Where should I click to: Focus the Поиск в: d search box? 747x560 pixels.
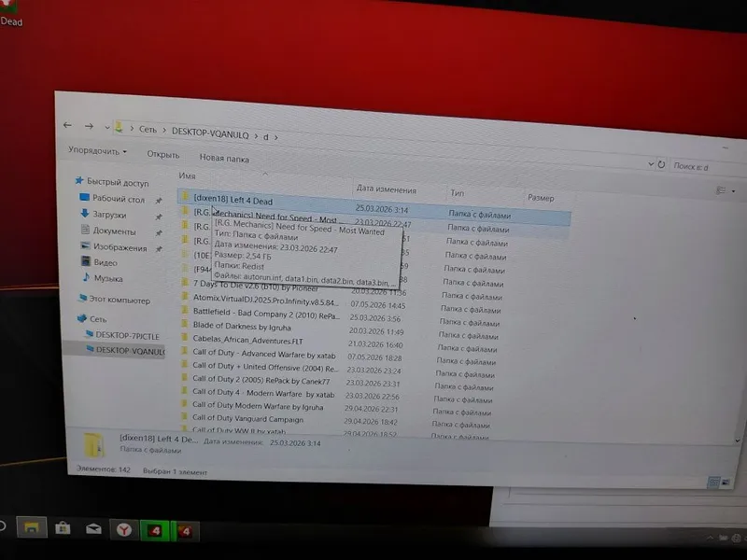pyautogui.click(x=708, y=167)
